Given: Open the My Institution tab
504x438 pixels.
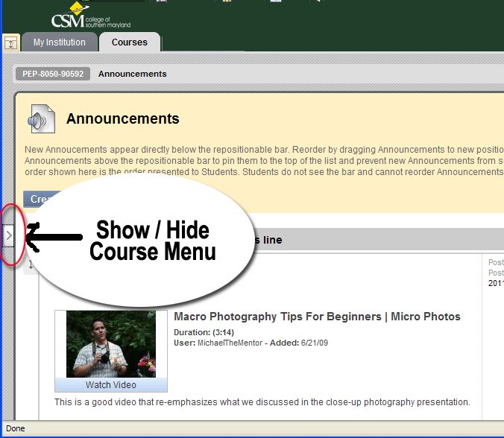Looking at the screenshot, I should point(60,42).
